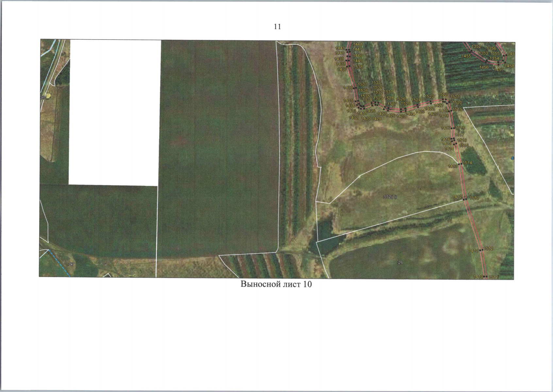Image resolution: width=553 pixels, height=392 pixels.
Task: Click survey point label 1514
Action: click(x=467, y=163)
